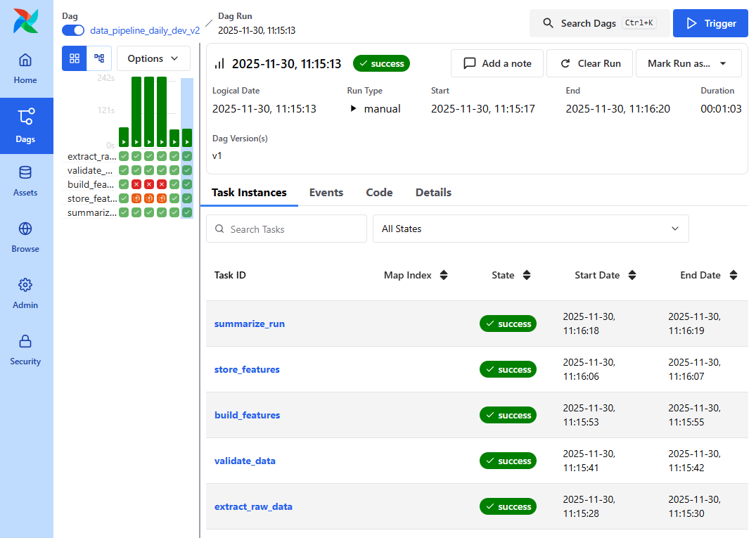
Task: Open the Assets section
Action: point(25,181)
